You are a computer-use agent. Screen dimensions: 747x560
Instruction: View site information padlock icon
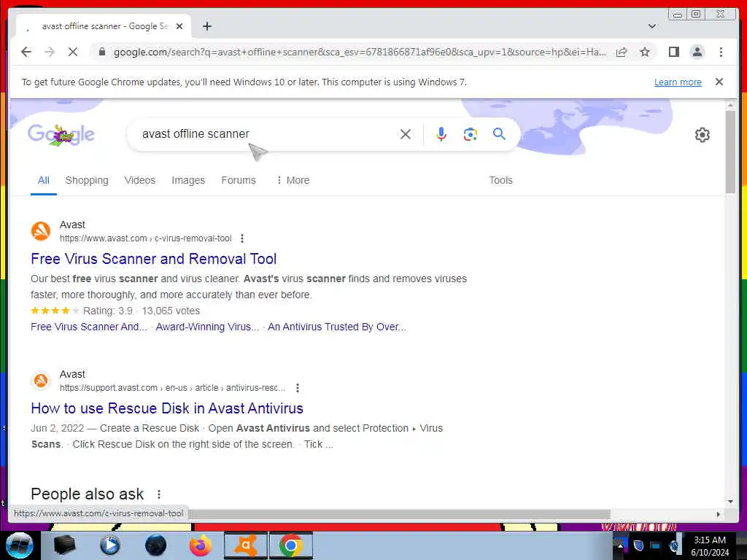click(101, 52)
